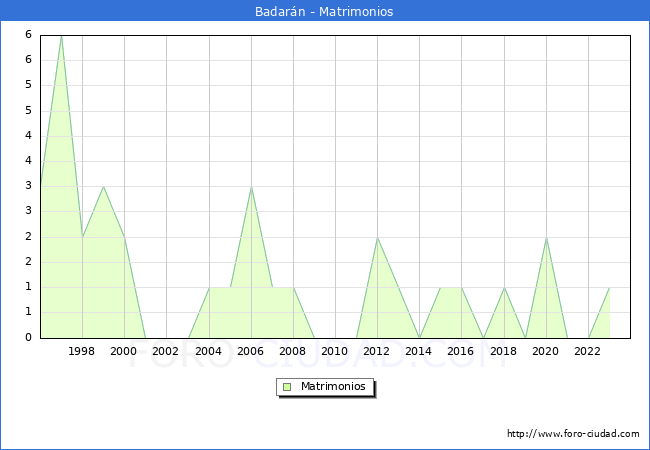The image size is (650, 450).
Task: Click the 2018 x-axis label
Action: point(503,351)
